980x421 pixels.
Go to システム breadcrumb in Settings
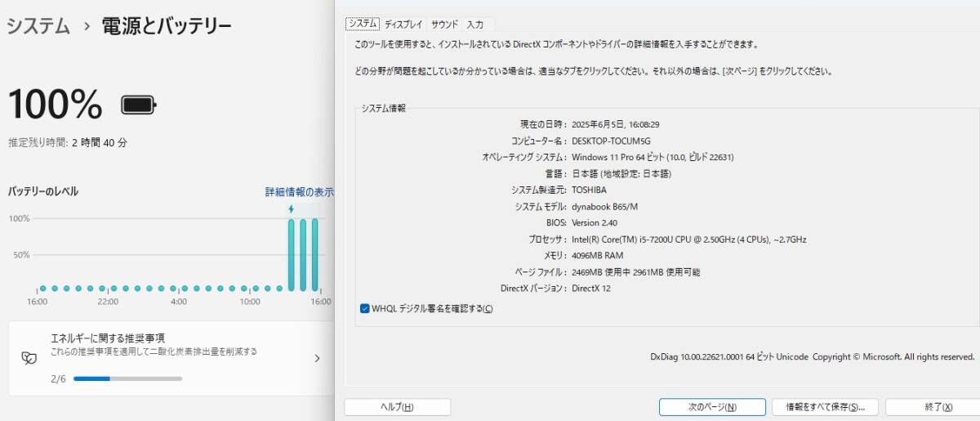(x=38, y=26)
